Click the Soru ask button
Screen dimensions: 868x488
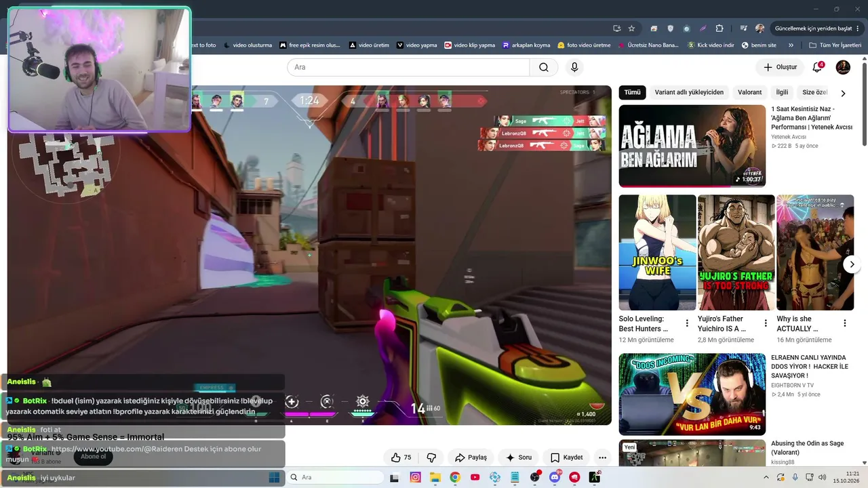[518, 457]
